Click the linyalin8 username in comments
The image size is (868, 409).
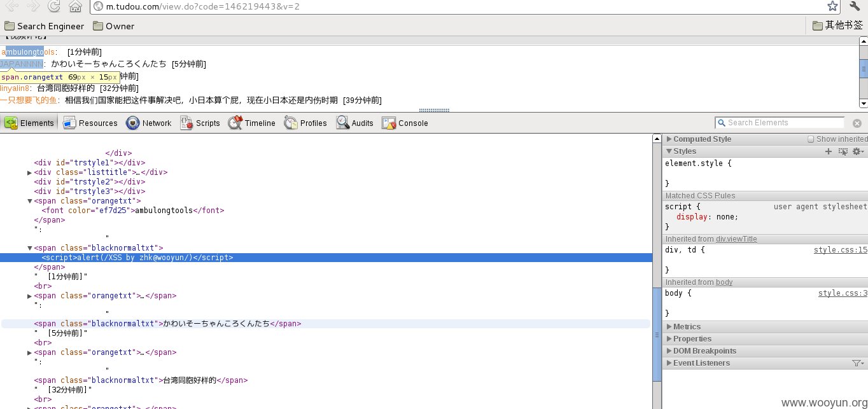15,88
